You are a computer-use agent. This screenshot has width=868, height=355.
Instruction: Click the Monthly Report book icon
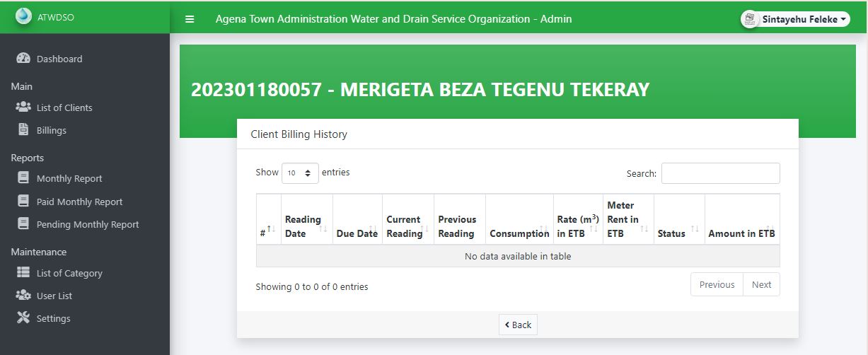23,178
